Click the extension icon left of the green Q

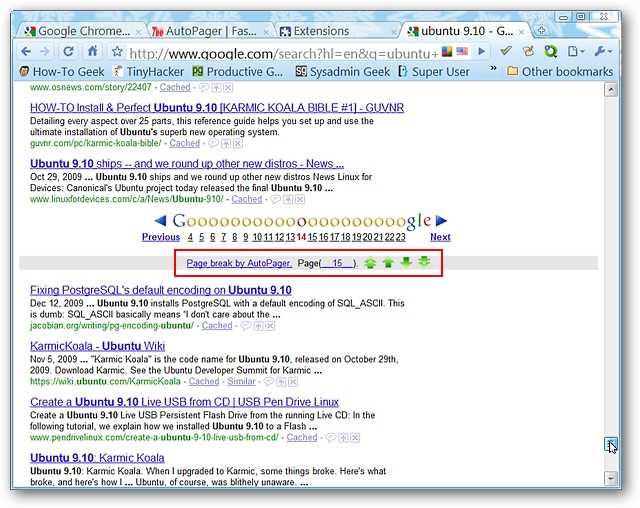[x=529, y=51]
